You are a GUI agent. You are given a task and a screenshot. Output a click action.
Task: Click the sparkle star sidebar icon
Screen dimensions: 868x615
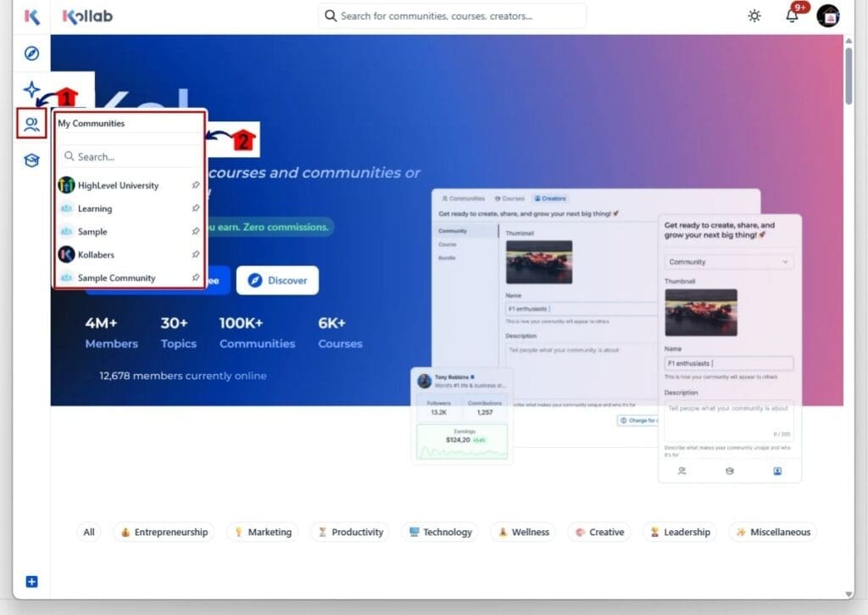(x=31, y=89)
